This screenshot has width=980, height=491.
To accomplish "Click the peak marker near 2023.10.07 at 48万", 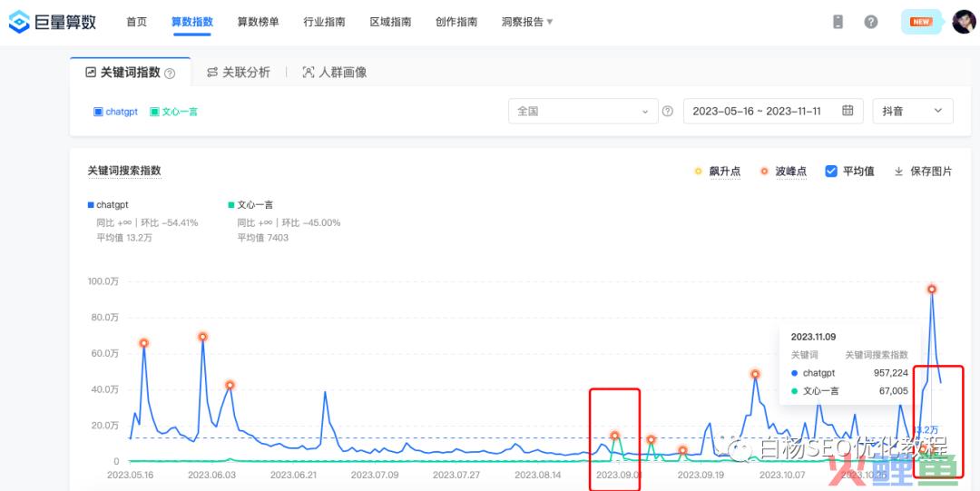I will (x=755, y=374).
